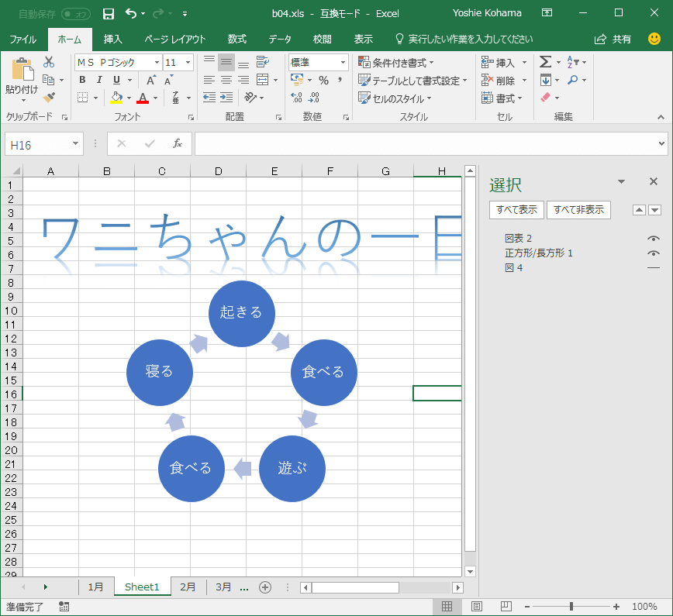The image size is (673, 616).
Task: Open the Cell Styles (セルのスタイル) dropdown
Action: (x=395, y=98)
